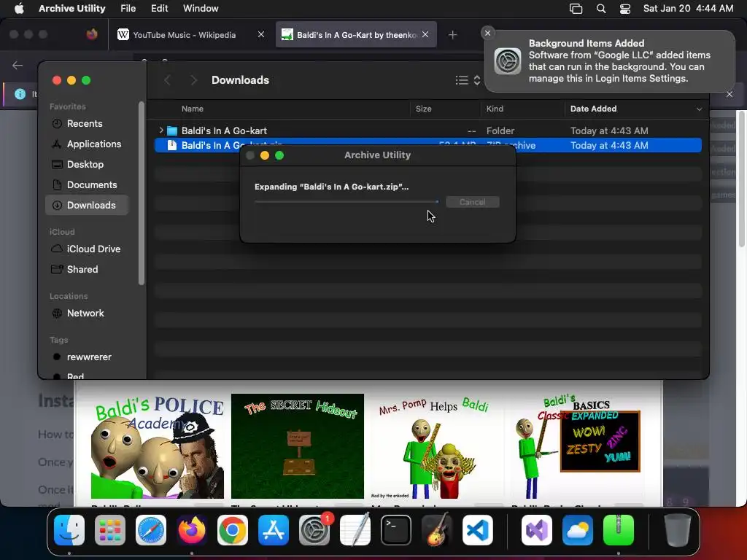The image size is (747, 560).
Task: Go back in the Finder toolbar
Action: point(167,80)
